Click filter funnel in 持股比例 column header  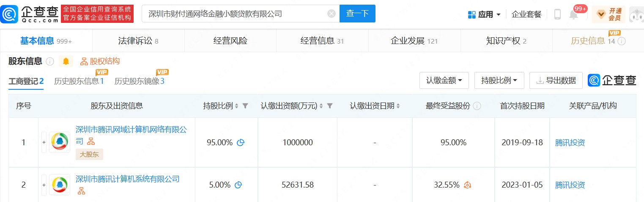click(245, 106)
